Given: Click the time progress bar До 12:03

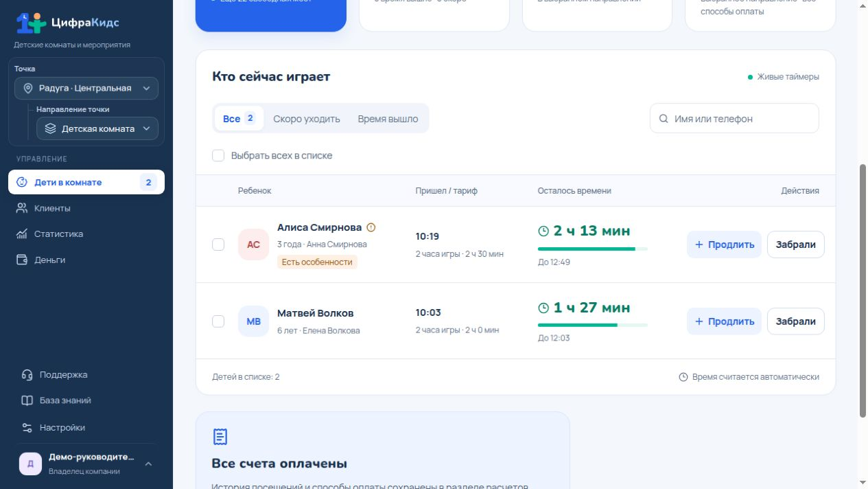Looking at the screenshot, I should pos(593,325).
